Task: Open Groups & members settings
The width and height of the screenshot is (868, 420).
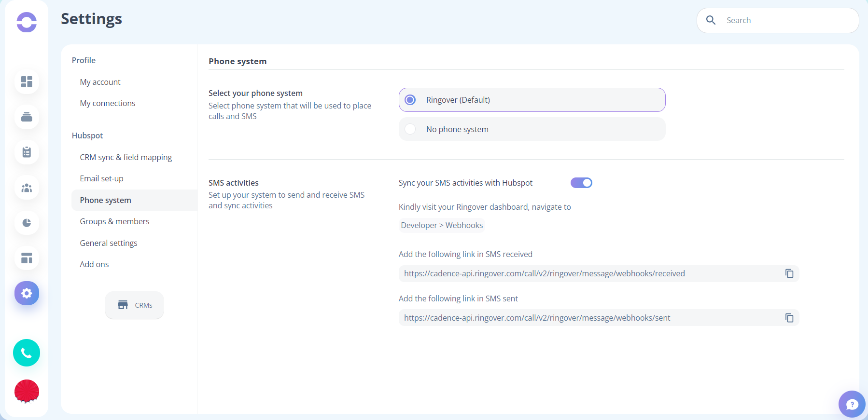Action: coord(114,221)
